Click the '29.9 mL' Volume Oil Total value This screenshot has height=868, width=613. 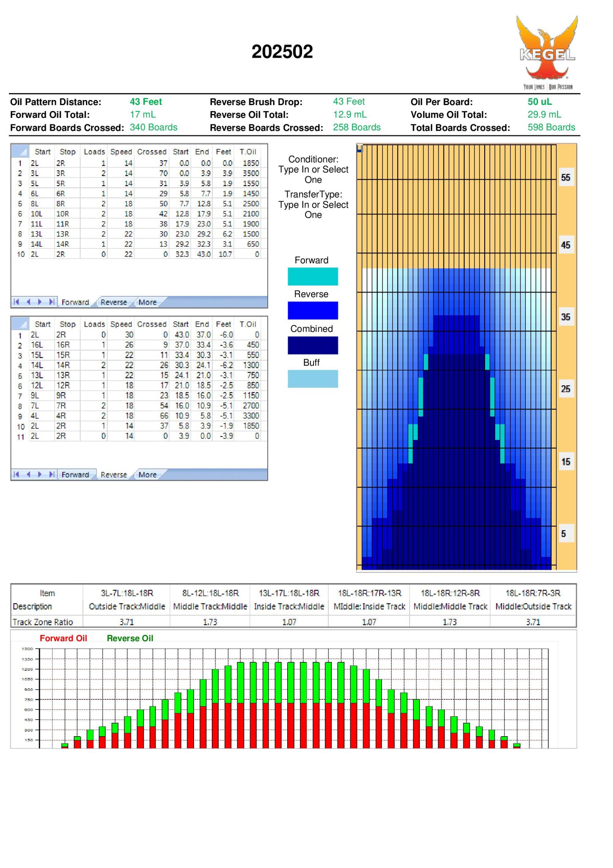544,114
